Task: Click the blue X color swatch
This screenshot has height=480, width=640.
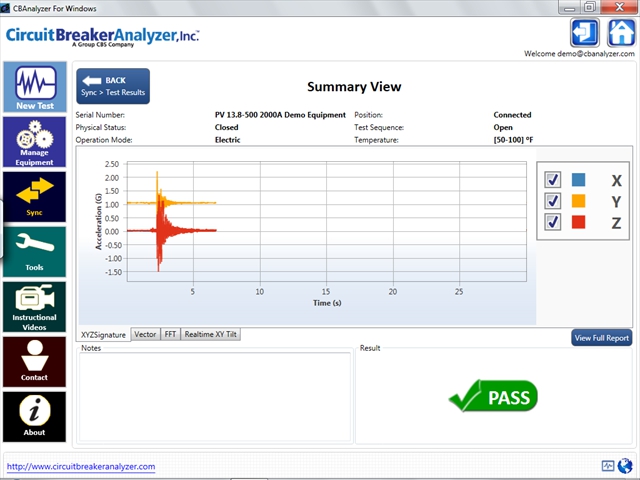Action: point(578,180)
